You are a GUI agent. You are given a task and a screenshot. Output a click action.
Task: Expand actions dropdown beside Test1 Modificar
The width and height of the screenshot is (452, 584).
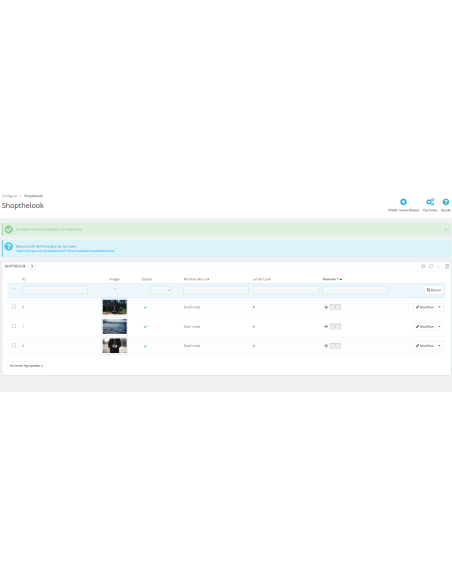[x=440, y=327]
